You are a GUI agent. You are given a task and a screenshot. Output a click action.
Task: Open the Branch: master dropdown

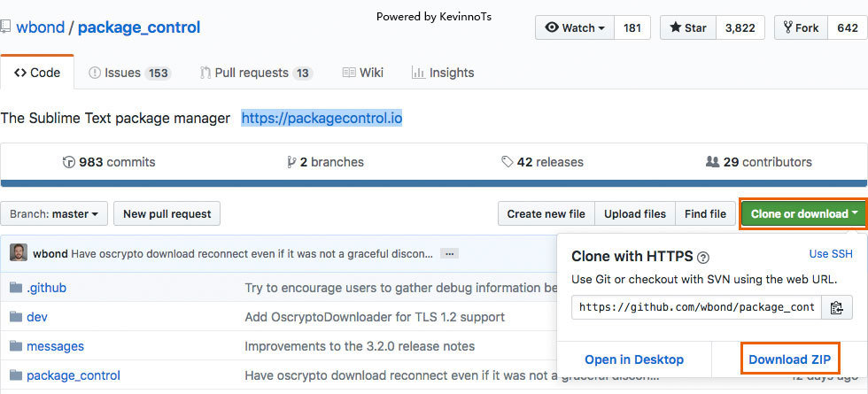[x=54, y=213]
